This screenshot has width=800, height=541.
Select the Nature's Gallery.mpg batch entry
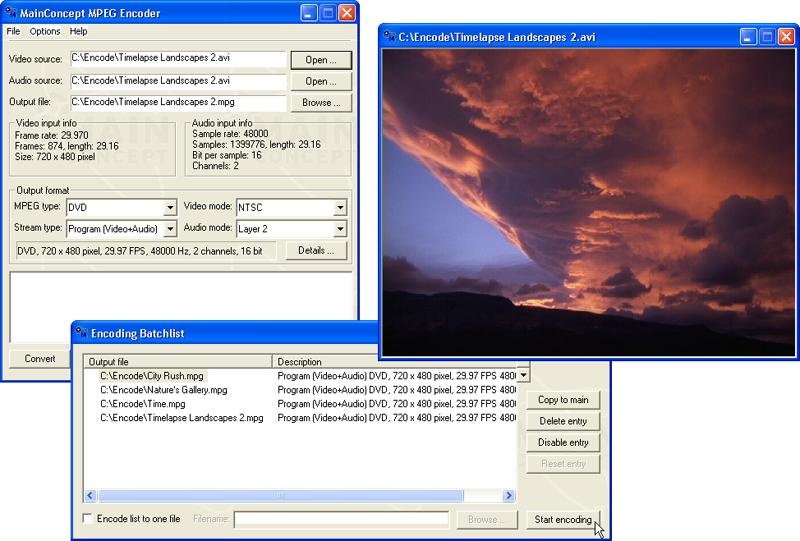tap(163, 390)
